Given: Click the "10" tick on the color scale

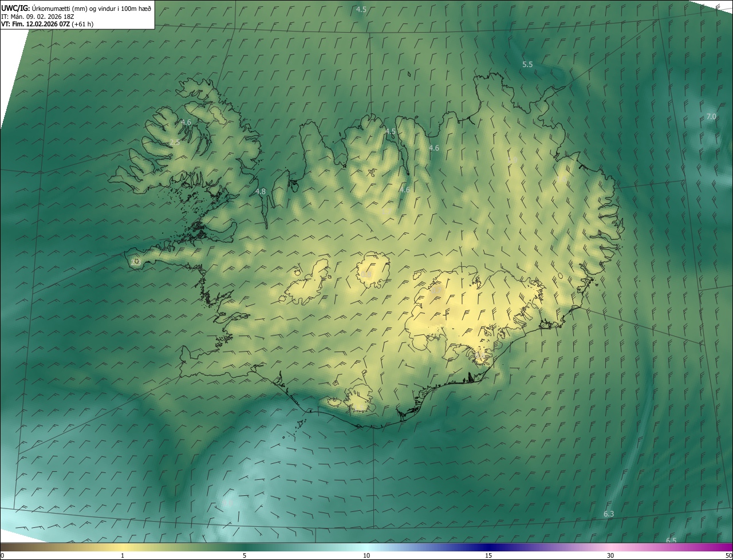Looking at the screenshot, I should 366,555.
